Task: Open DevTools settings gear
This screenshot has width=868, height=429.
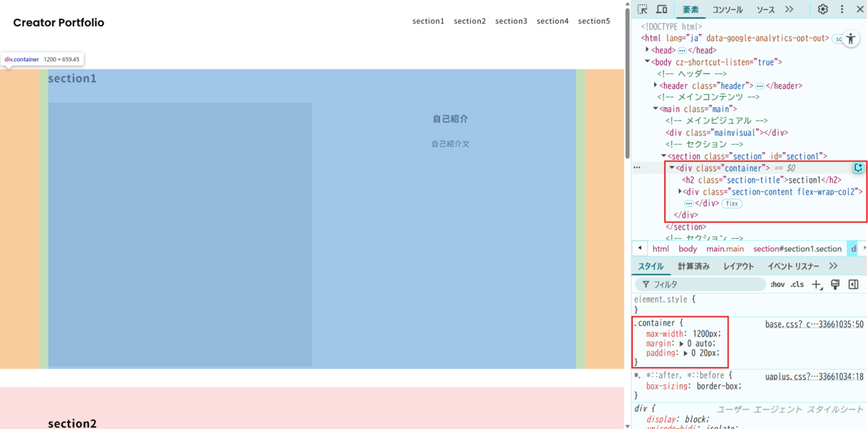Action: (823, 9)
